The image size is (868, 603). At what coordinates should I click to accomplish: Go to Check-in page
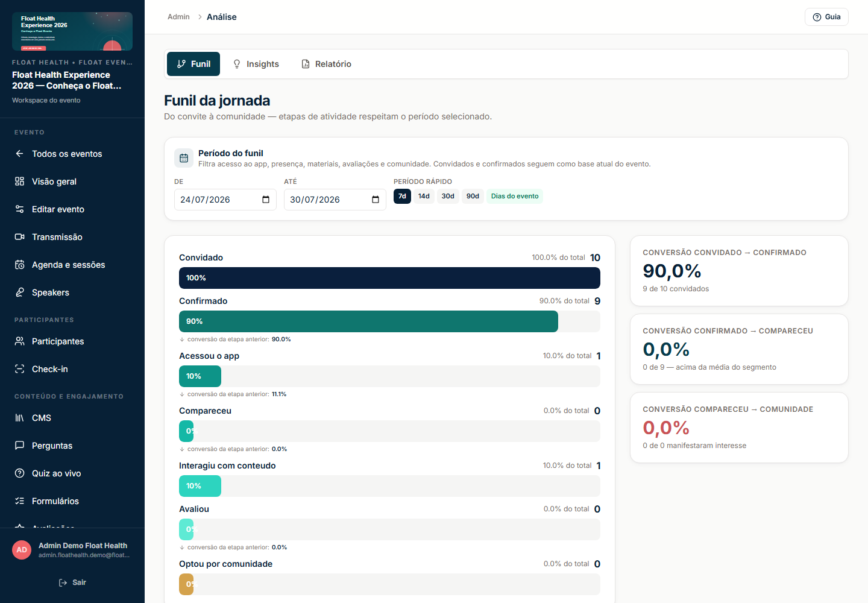tap(72, 369)
